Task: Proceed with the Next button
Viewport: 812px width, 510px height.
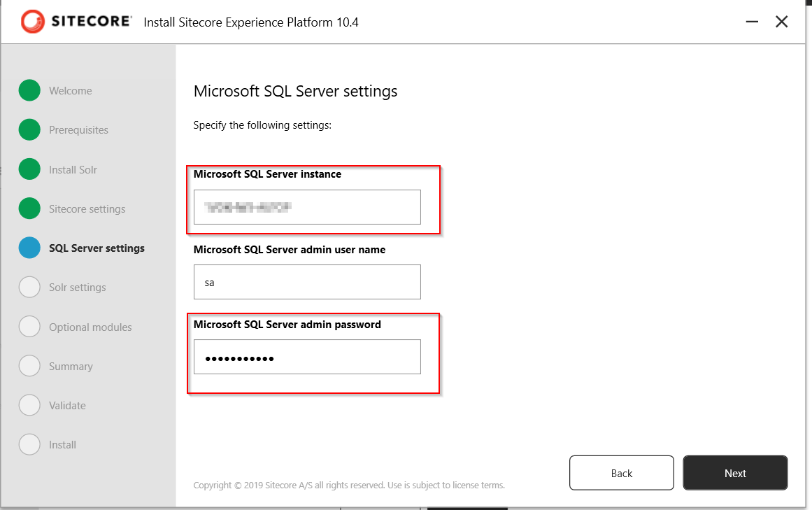Action: tap(735, 473)
